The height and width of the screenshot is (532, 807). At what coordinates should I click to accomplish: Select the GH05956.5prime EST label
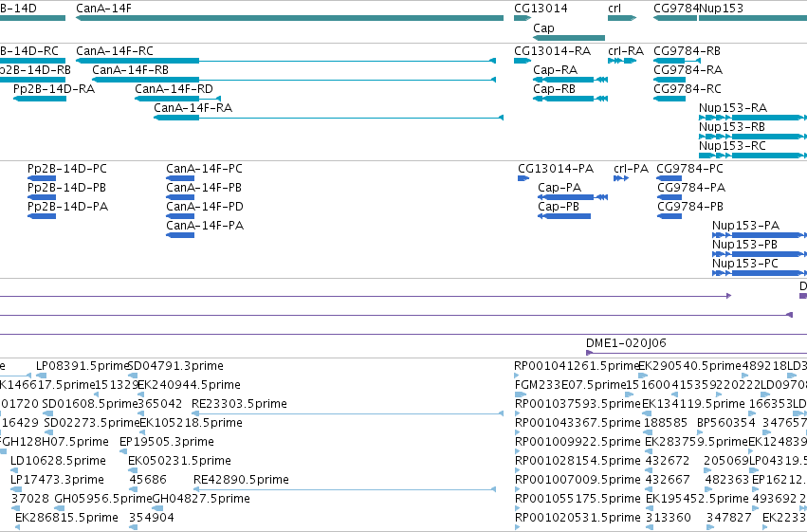coord(103,499)
